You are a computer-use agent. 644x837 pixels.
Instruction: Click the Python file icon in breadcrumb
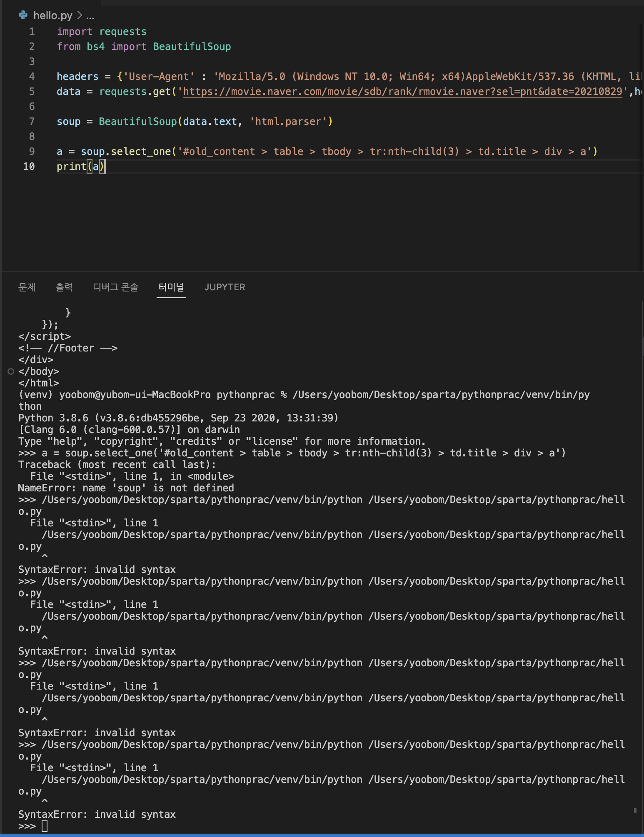(x=23, y=15)
